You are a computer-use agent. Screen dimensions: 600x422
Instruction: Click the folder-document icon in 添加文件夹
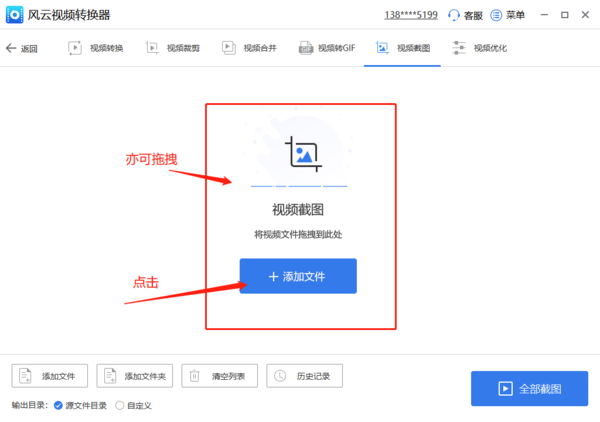[x=110, y=376]
